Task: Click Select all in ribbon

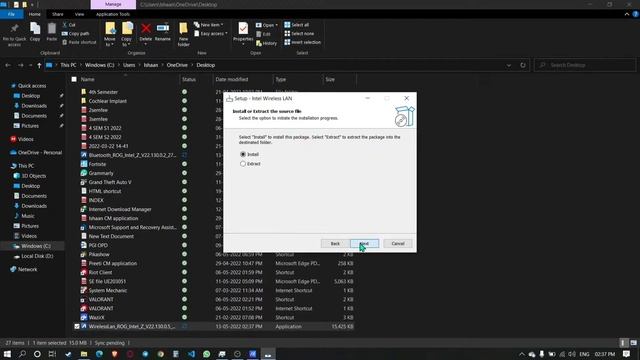Action: (297, 25)
